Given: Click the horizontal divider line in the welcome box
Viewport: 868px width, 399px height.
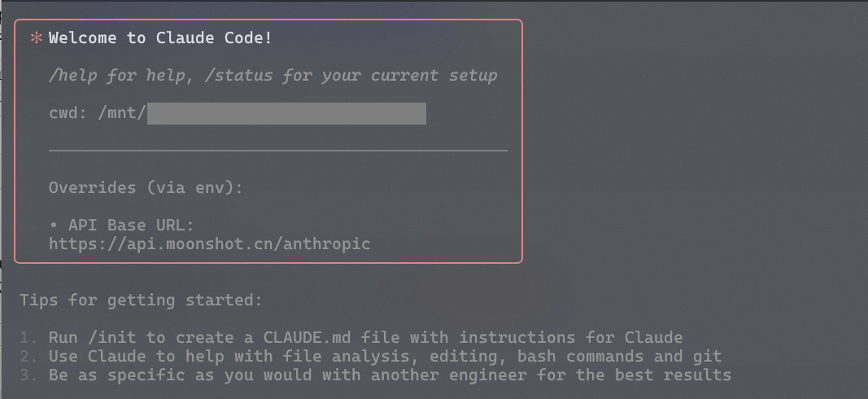Looking at the screenshot, I should pos(278,150).
